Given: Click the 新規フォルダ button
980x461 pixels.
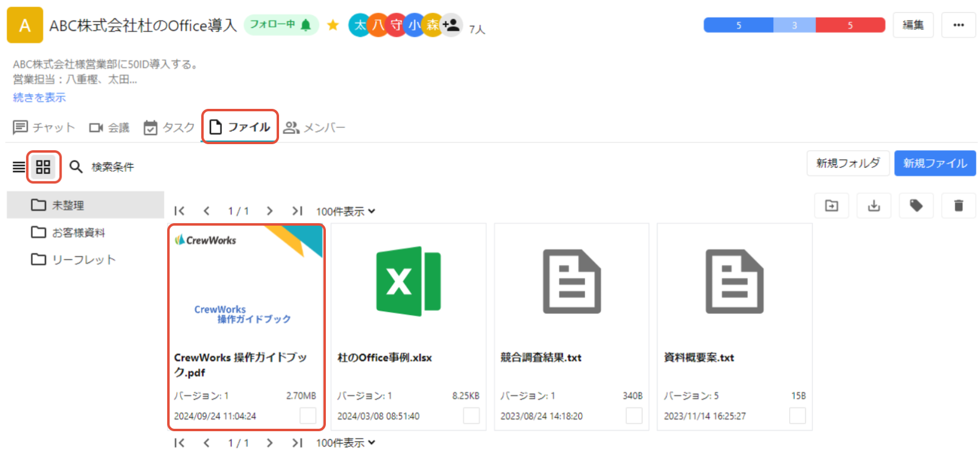Looking at the screenshot, I should pos(848,163).
